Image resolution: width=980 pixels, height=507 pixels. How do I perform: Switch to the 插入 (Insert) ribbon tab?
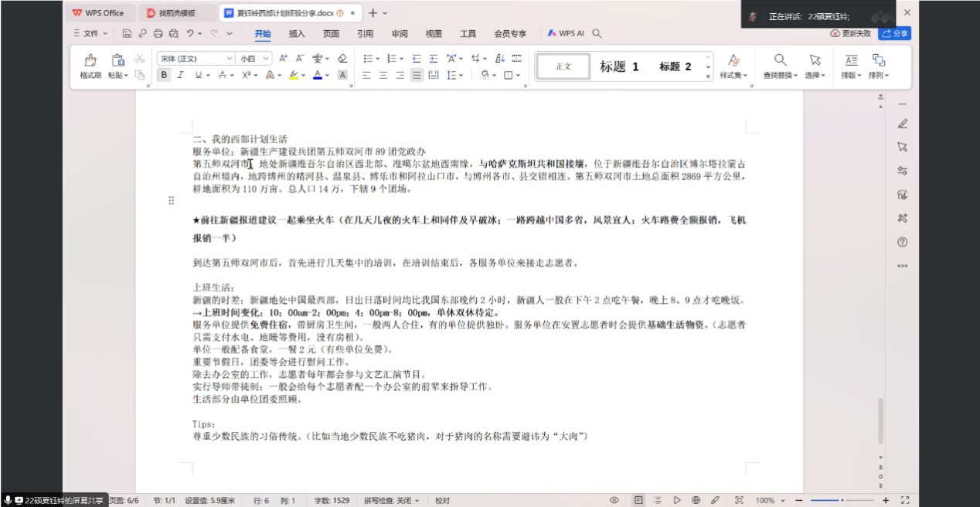click(x=297, y=34)
